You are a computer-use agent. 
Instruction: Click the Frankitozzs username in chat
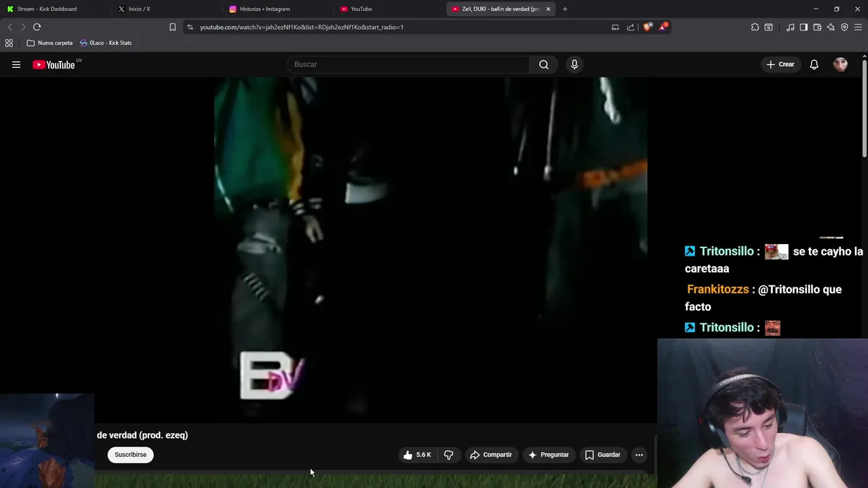coord(717,289)
